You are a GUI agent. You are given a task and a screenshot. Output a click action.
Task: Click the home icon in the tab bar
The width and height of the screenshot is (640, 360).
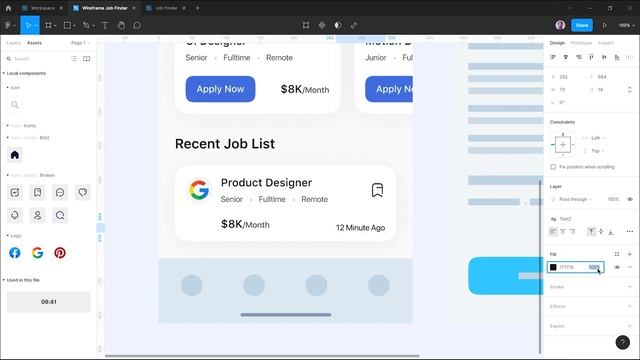(x=8, y=8)
